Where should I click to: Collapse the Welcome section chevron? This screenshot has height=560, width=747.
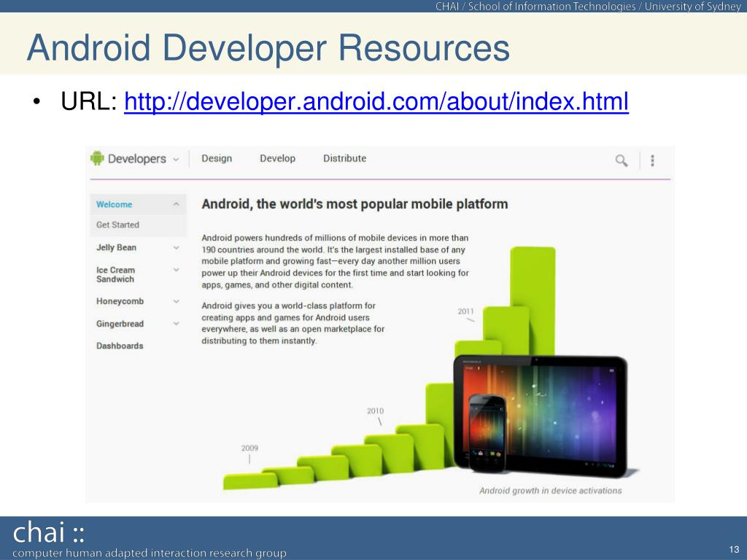[x=177, y=204]
